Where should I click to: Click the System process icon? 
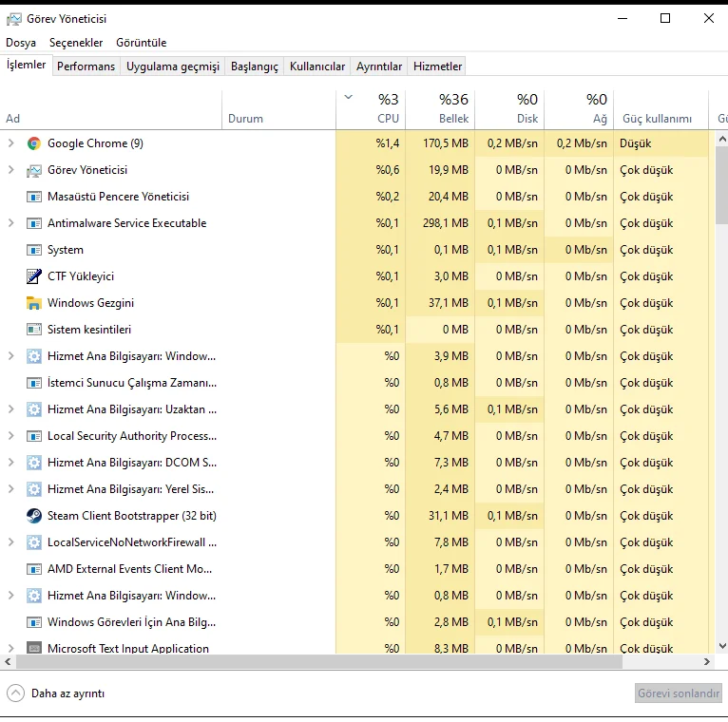(34, 250)
